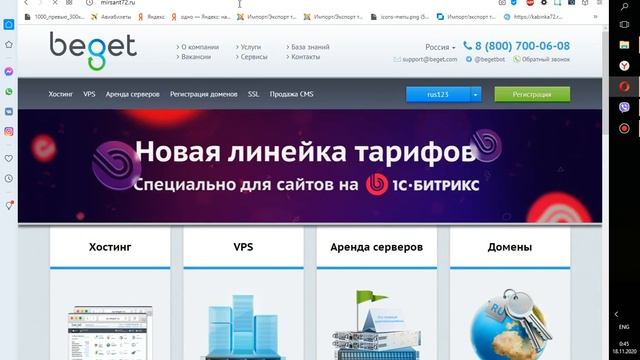
Task: Open Yandex Browser from the taskbar
Action: coord(624,66)
